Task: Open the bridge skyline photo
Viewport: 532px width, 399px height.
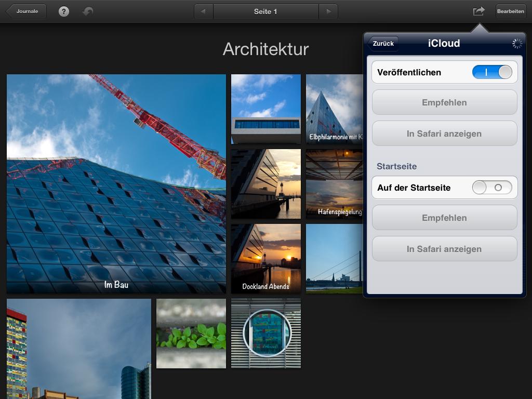Action: 335,259
